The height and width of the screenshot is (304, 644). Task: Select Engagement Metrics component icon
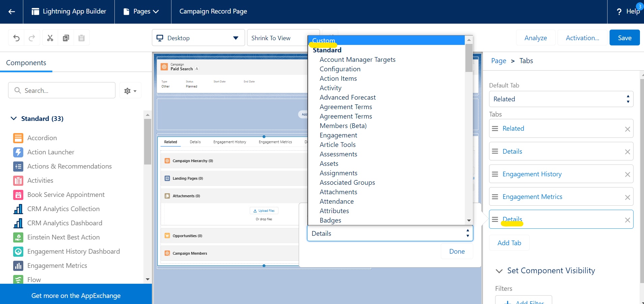[18, 265]
